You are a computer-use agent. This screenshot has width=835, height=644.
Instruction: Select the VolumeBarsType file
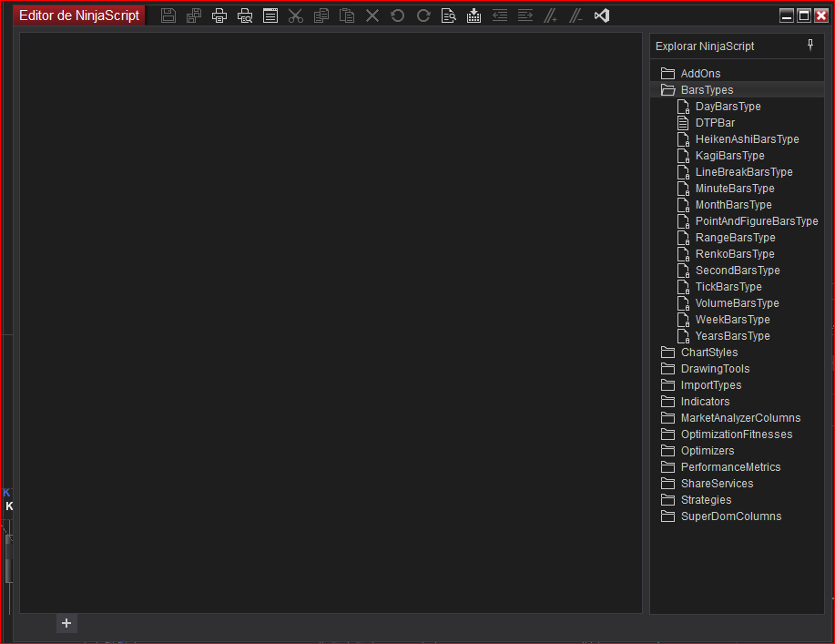pos(728,303)
